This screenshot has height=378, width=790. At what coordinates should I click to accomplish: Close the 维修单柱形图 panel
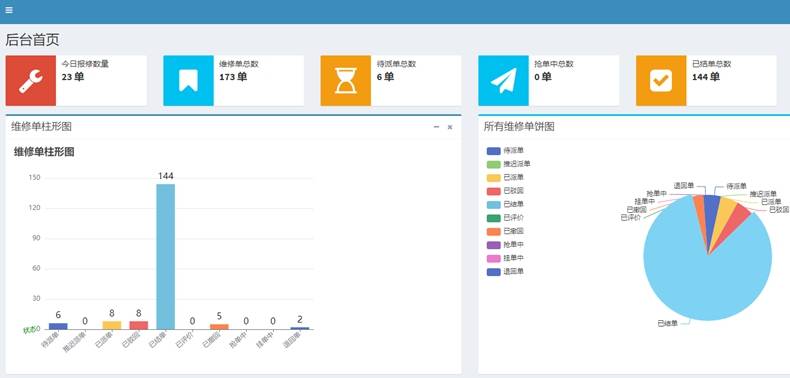pyautogui.click(x=450, y=127)
